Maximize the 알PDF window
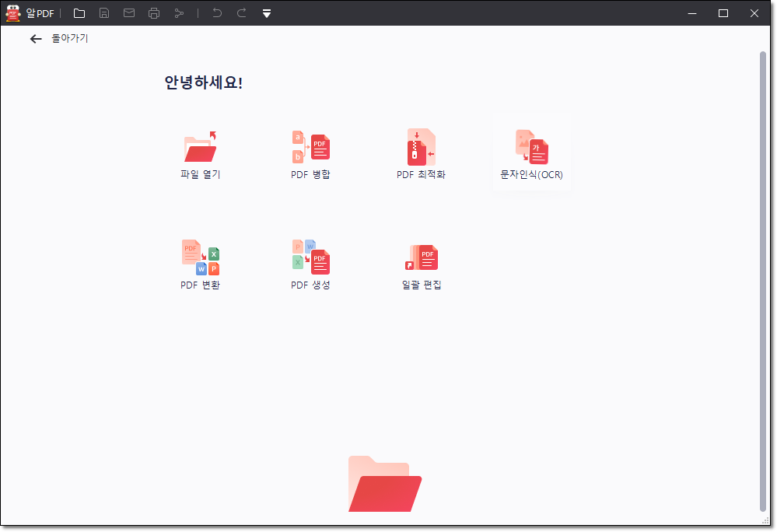Screen dimensions: 777x532 tap(723, 13)
